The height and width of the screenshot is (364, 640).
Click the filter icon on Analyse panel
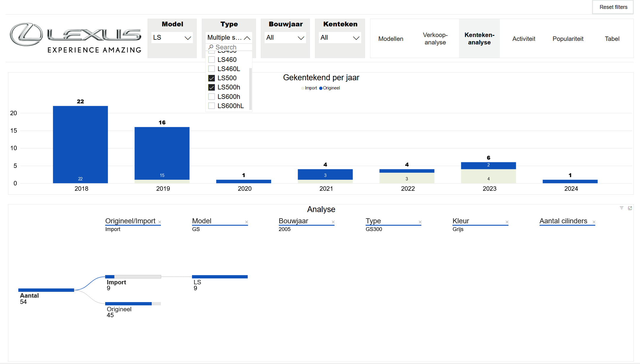tap(622, 208)
